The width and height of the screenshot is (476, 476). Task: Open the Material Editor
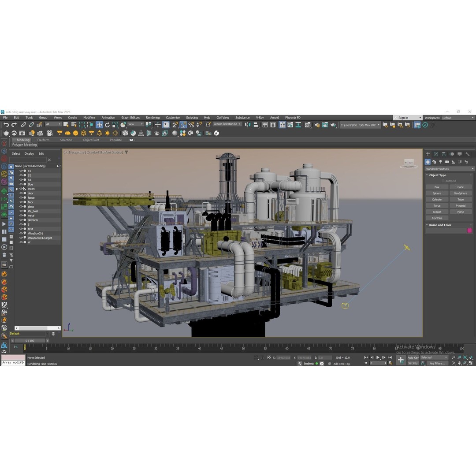[x=307, y=125]
